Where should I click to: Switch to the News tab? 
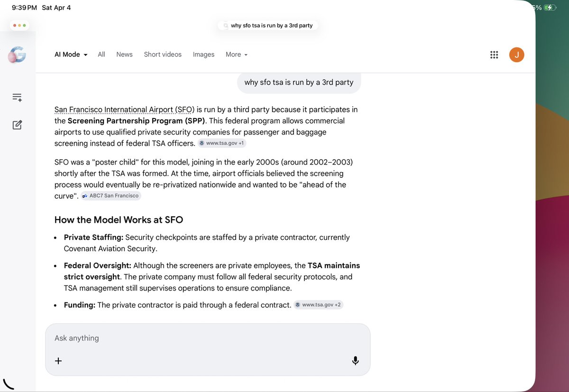point(124,55)
